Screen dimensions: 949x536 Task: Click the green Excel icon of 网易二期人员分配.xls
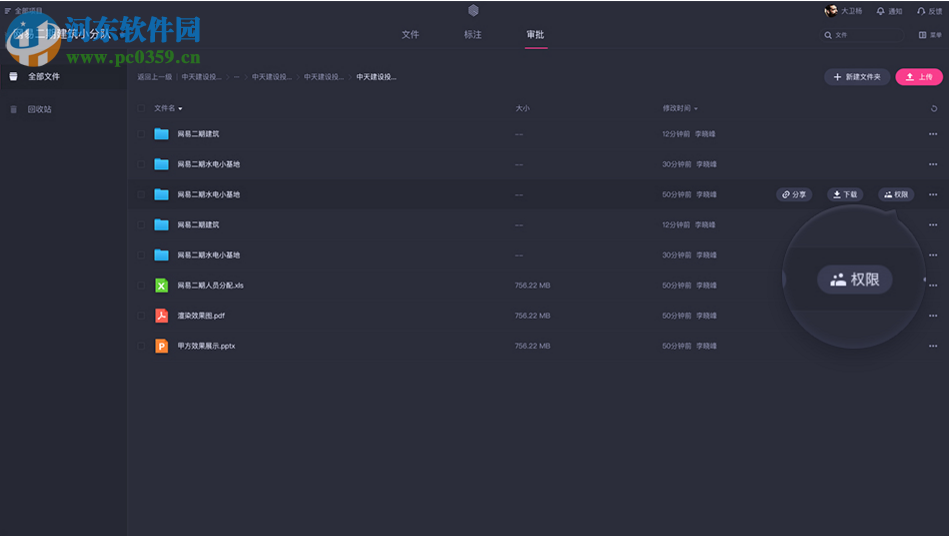click(x=161, y=285)
